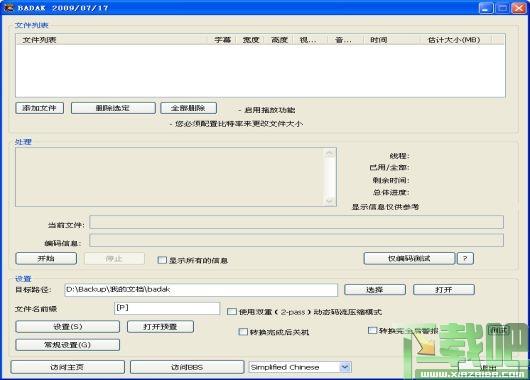Click the 当前文件 display field
This screenshot has height=380, width=530.
pos(296,222)
